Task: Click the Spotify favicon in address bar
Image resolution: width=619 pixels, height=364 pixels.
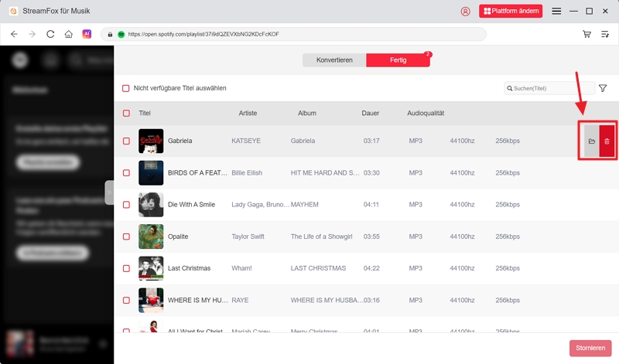Action: [121, 34]
